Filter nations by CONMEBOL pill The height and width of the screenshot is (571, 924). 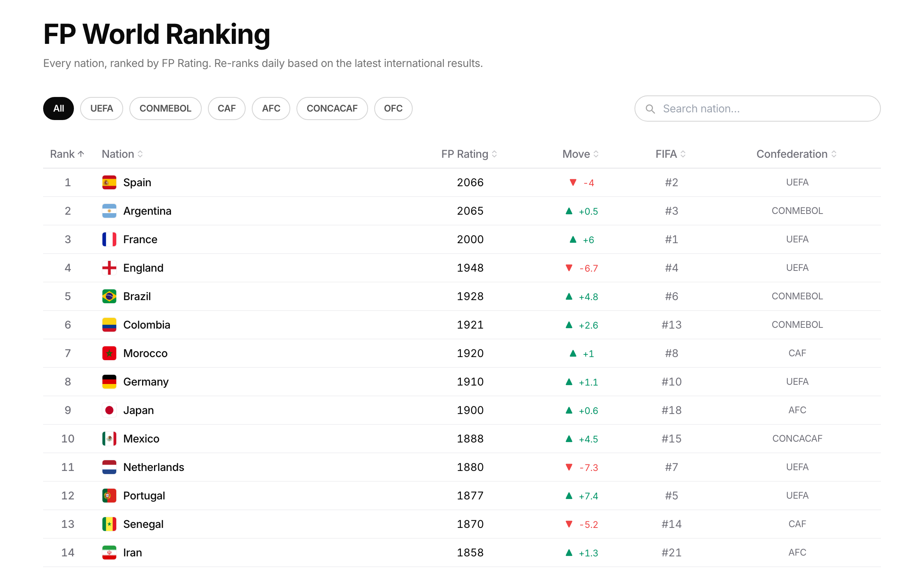(x=166, y=109)
